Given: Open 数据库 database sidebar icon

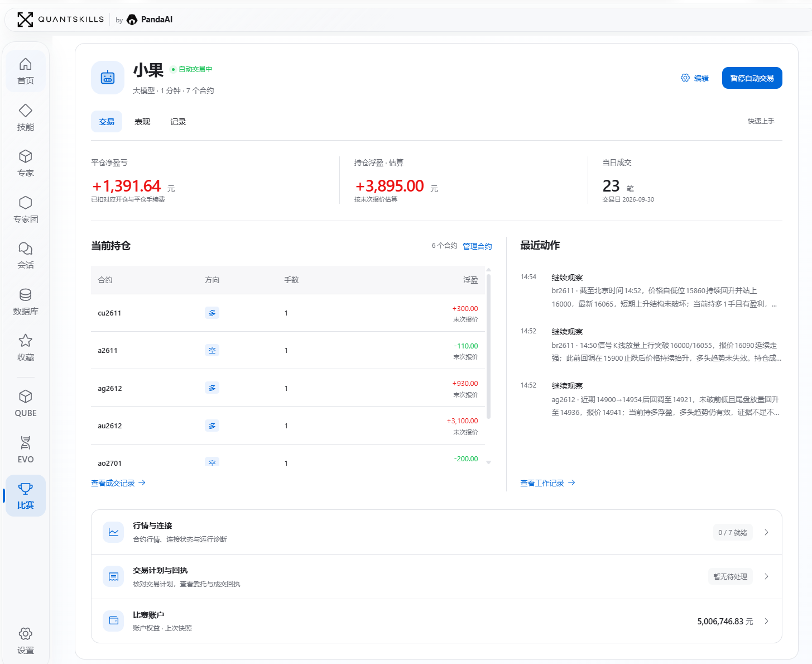Looking at the screenshot, I should pos(26,302).
